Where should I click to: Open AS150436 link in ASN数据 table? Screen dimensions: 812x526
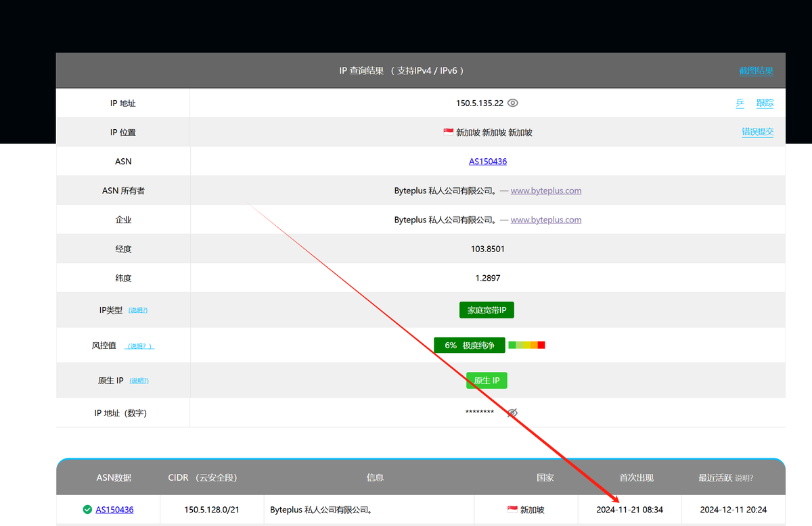(114, 510)
